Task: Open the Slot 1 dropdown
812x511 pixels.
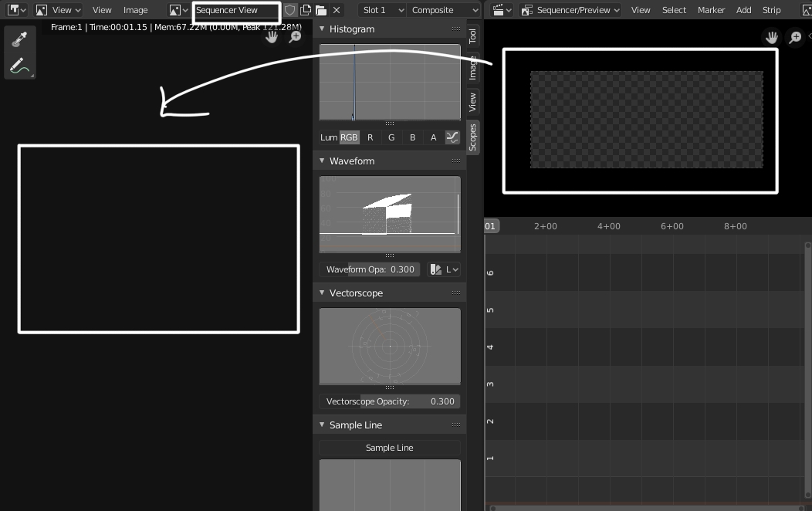Action: click(381, 10)
